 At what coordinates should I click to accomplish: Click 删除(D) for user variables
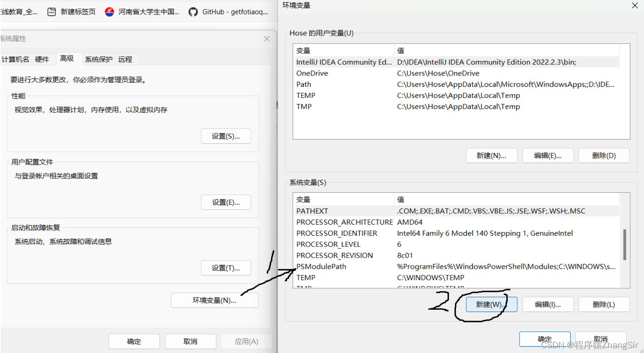(x=604, y=156)
